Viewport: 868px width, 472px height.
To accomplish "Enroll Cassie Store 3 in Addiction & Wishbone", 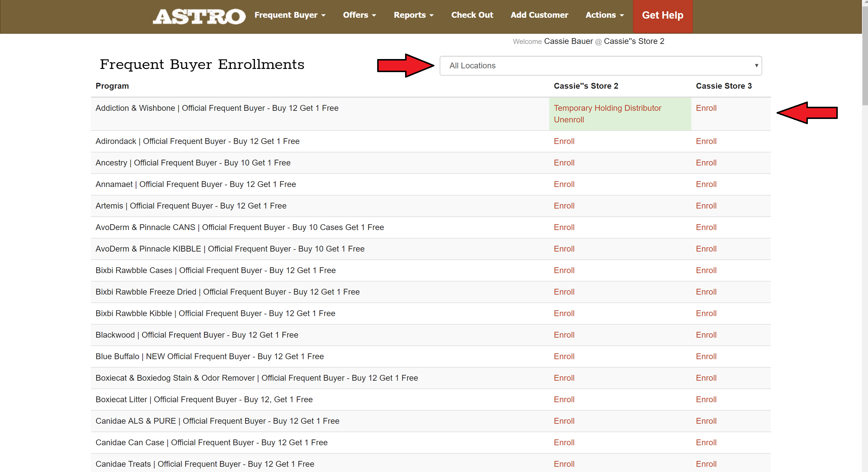I will [706, 108].
